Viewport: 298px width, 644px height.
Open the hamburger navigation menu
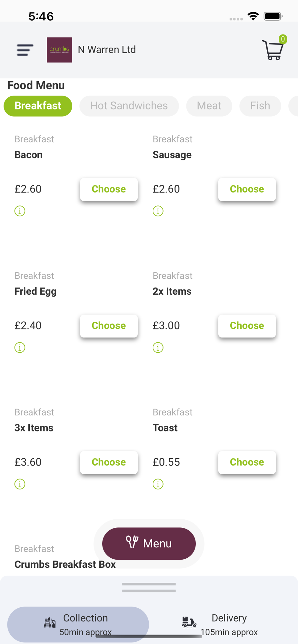(25, 50)
